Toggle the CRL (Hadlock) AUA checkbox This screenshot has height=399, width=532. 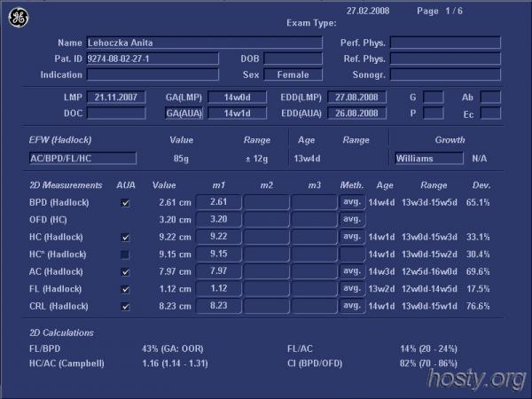(x=125, y=307)
